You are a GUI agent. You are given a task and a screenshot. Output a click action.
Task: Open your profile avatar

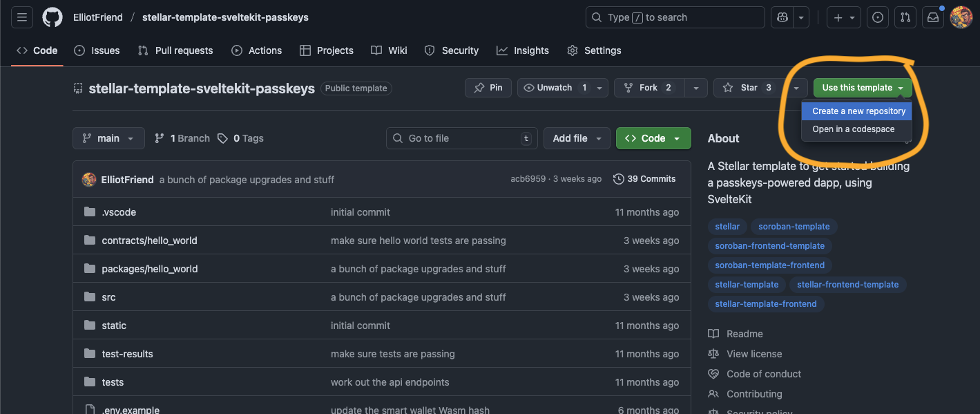click(961, 17)
